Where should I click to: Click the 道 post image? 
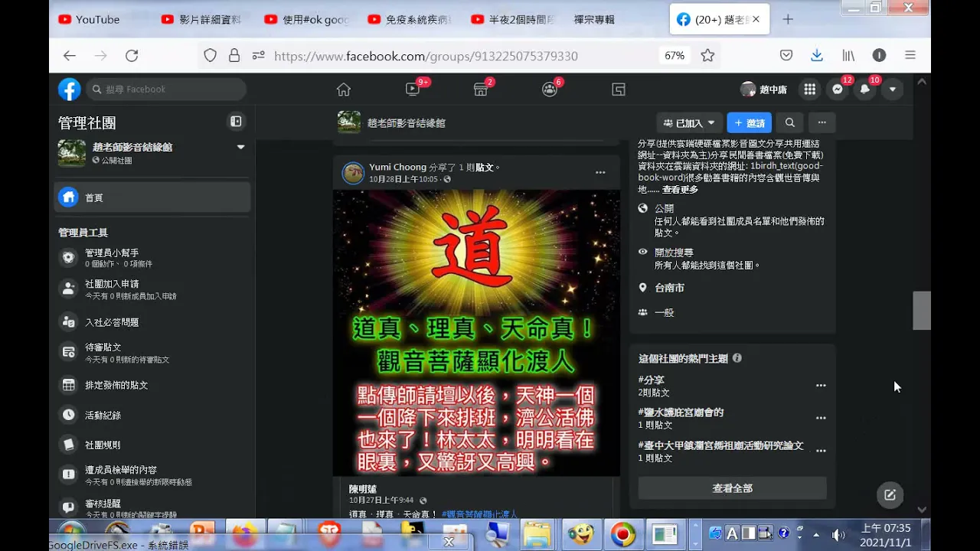[476, 333]
